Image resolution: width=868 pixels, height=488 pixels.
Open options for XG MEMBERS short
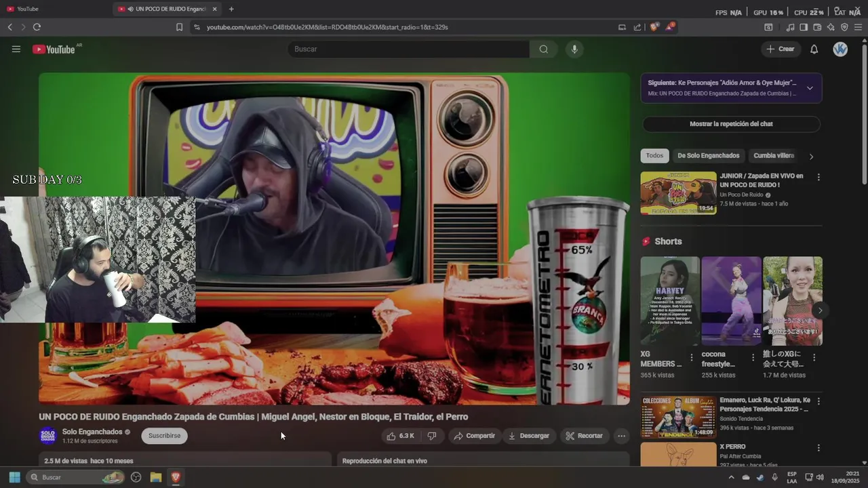(x=692, y=357)
